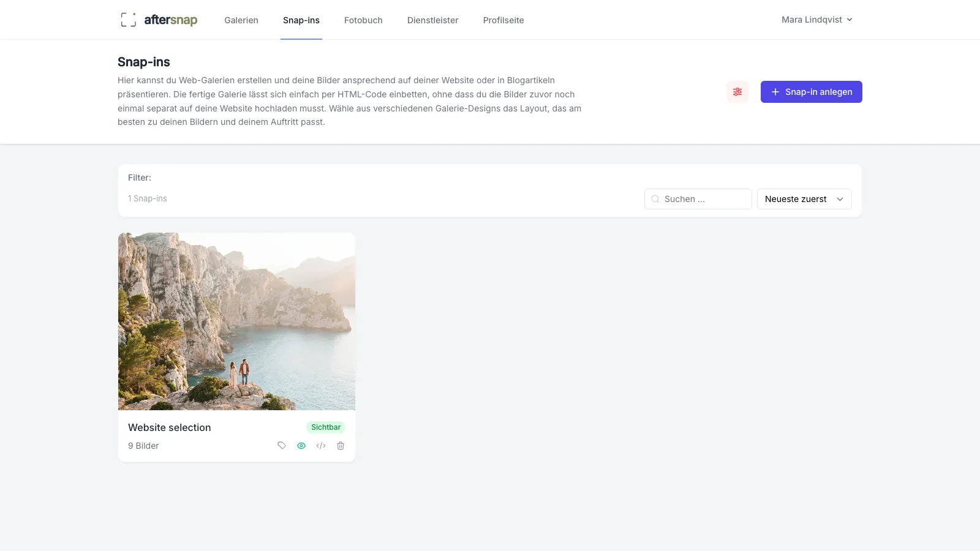Open the Fotobuch tab
The width and height of the screenshot is (980, 551).
(x=363, y=20)
